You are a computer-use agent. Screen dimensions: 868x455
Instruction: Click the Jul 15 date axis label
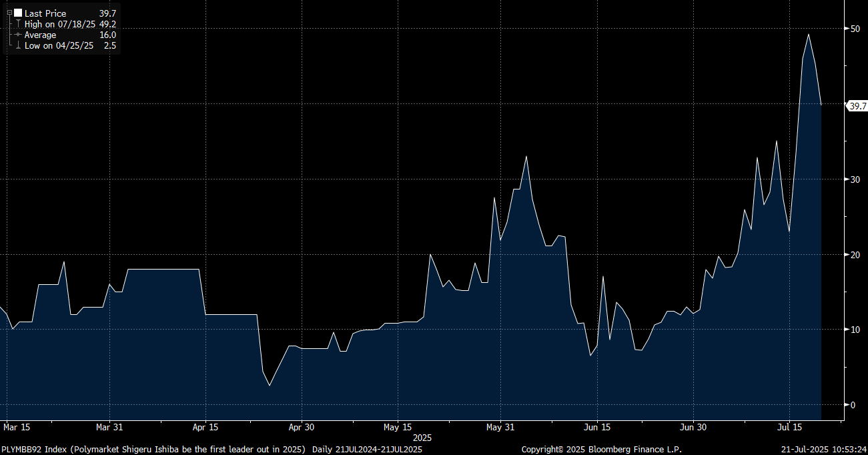pos(789,427)
